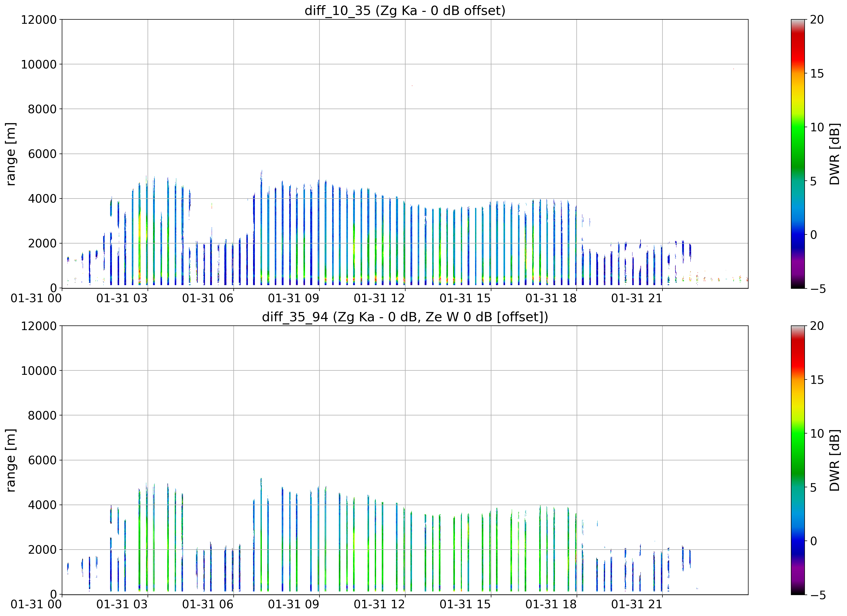Image resolution: width=847 pixels, height=616 pixels.
Task: Click y-tick "2000" on the diff_35_94 plot
Action: point(42,550)
